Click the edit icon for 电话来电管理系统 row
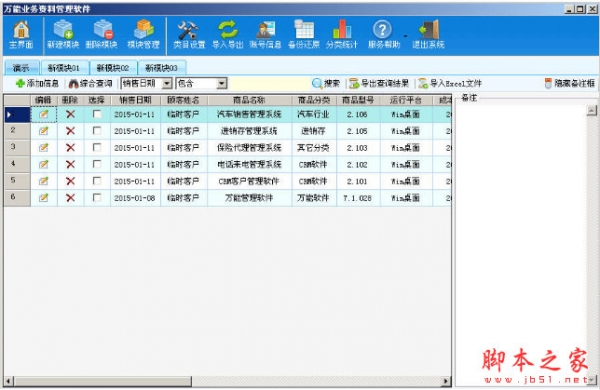This screenshot has width=600, height=390. pos(44,165)
